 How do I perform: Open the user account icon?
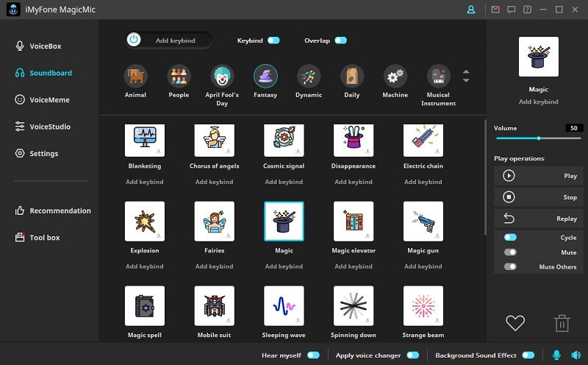[x=471, y=10]
